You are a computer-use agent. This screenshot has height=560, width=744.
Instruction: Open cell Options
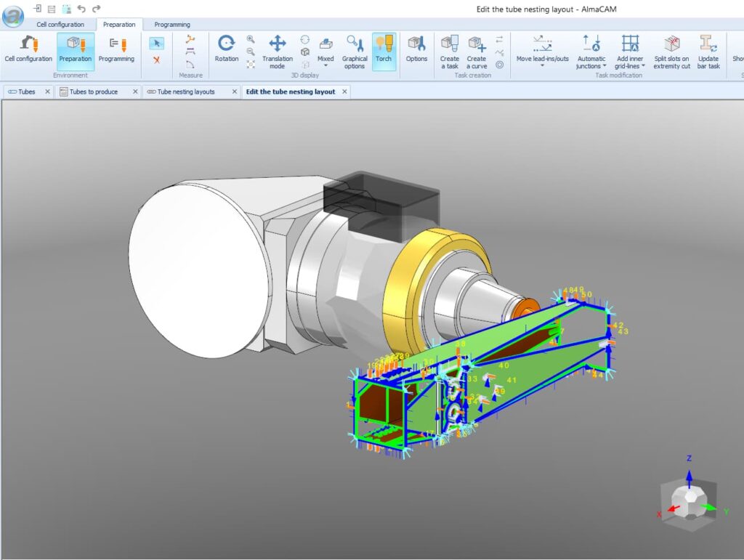(x=417, y=52)
